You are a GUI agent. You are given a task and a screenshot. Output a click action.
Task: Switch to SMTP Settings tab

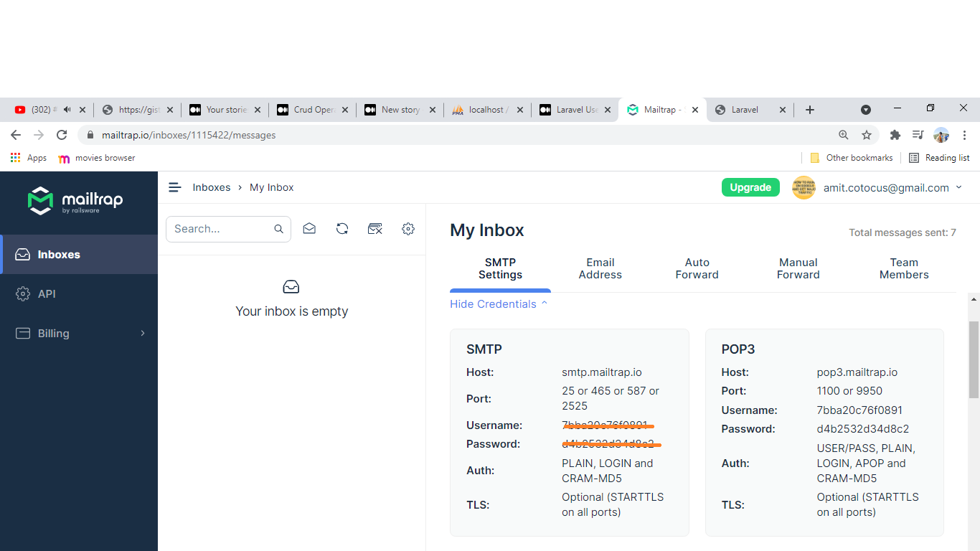tap(500, 269)
